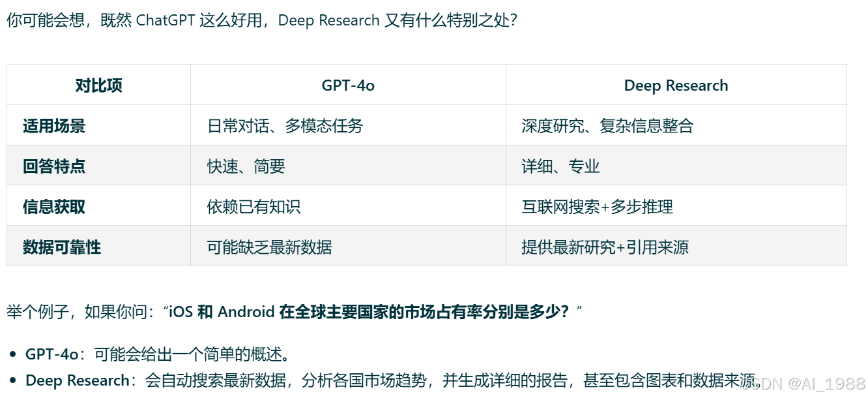
Task: Click the bullet beginning 'Deep Research：会自动搜索最新数据'
Action: point(393,380)
